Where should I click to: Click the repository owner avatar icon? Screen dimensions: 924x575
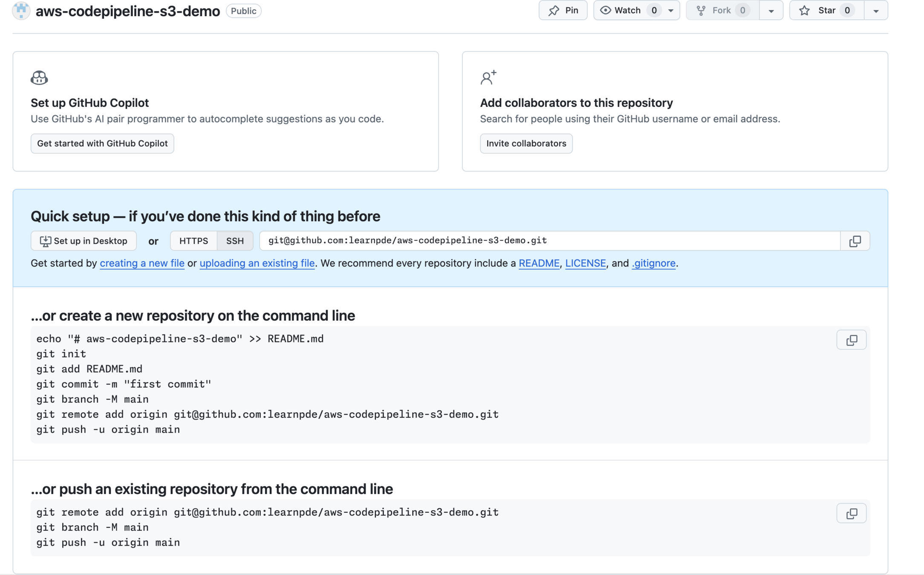point(21,10)
